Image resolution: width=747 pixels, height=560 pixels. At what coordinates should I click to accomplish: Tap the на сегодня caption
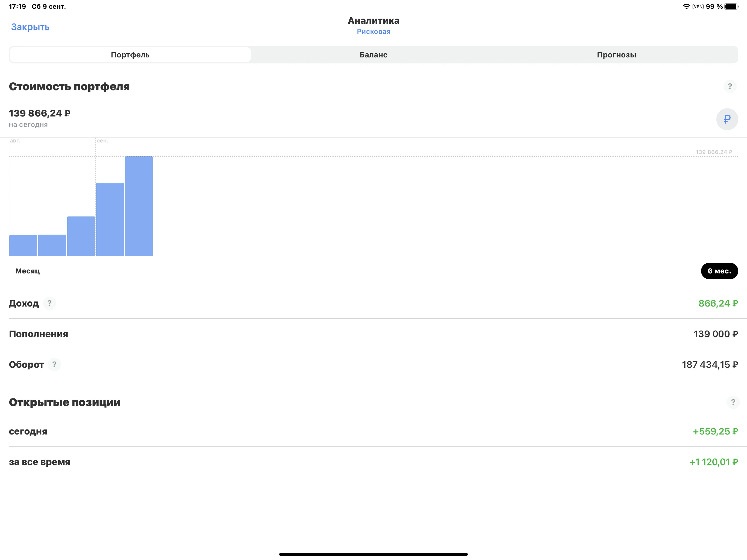(x=28, y=125)
